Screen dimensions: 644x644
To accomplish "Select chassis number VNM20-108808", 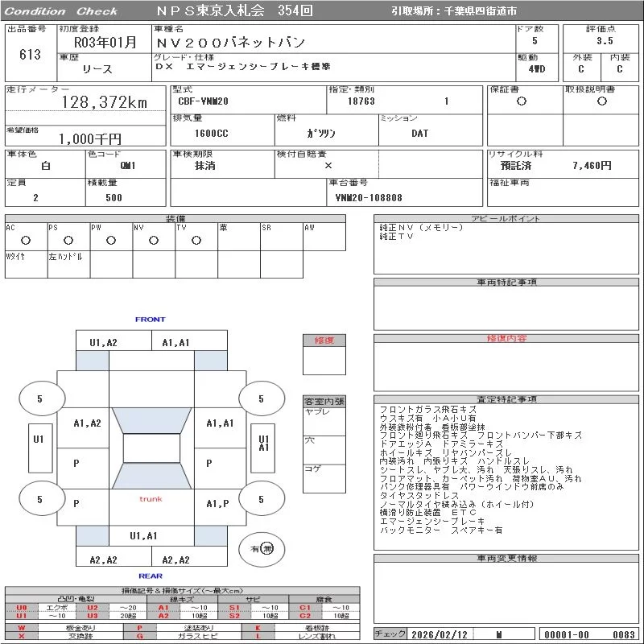I will pos(369,198).
